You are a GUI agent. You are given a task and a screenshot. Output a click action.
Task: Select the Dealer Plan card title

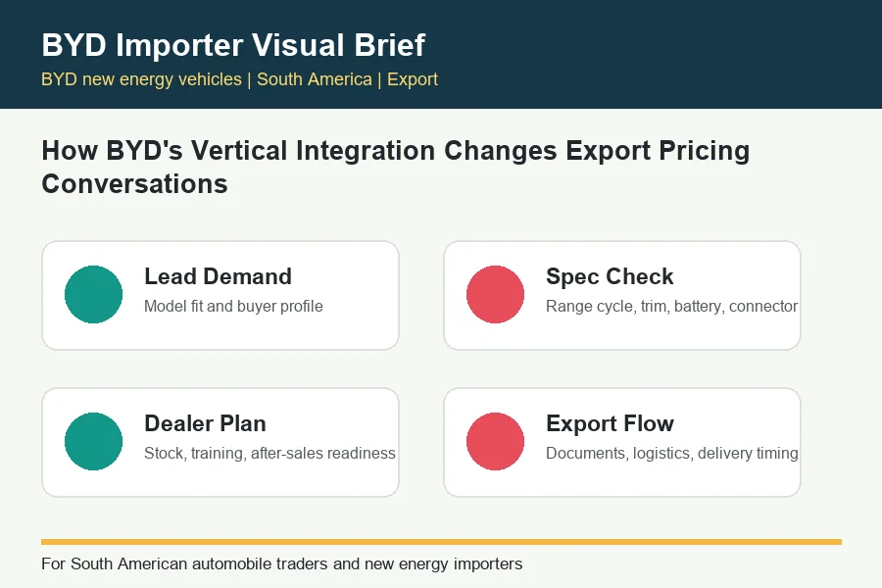tap(205, 423)
